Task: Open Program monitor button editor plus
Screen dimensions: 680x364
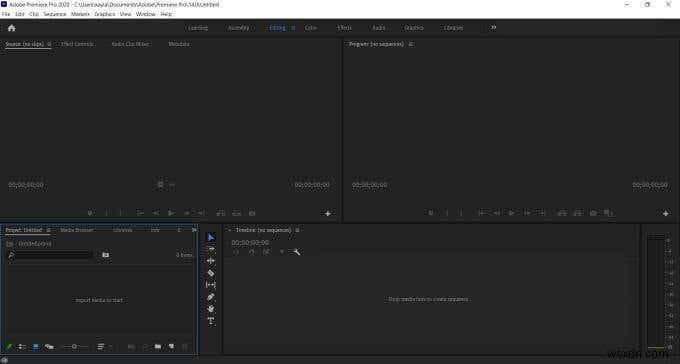Action: coord(665,213)
